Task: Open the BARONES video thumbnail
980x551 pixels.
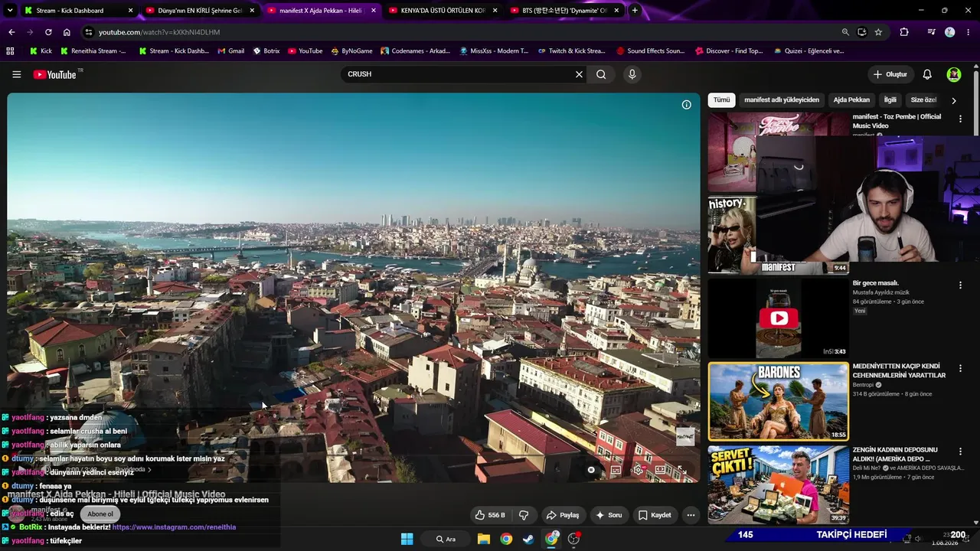Action: pos(779,402)
